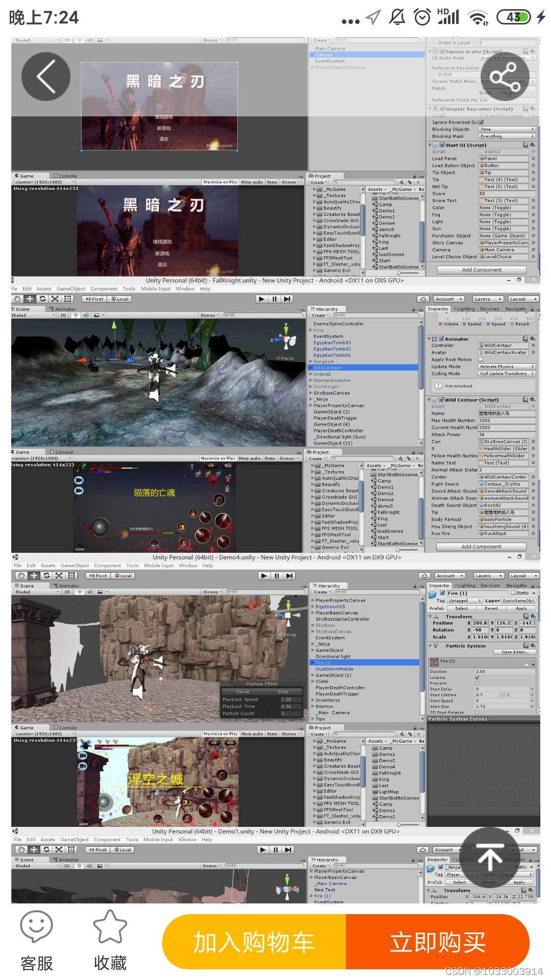The height and width of the screenshot is (980, 551).
Task: Click the Step button in Demo4.unity window
Action: 289,576
